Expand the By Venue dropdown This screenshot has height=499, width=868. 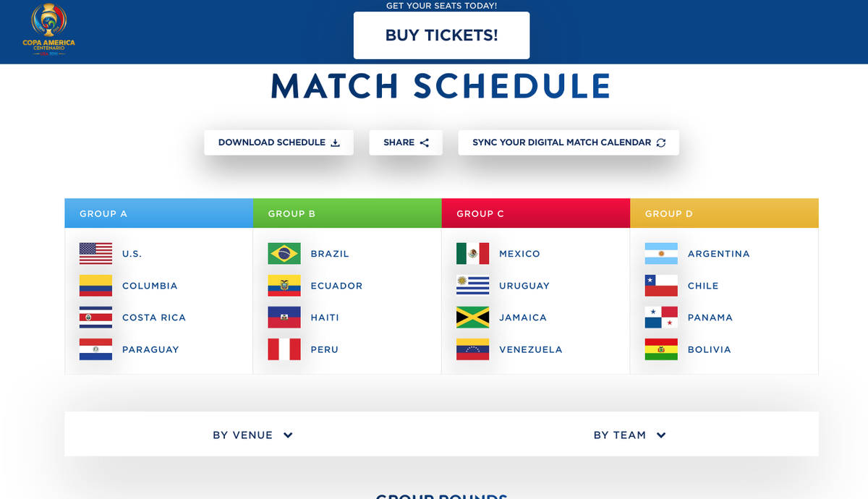click(252, 435)
